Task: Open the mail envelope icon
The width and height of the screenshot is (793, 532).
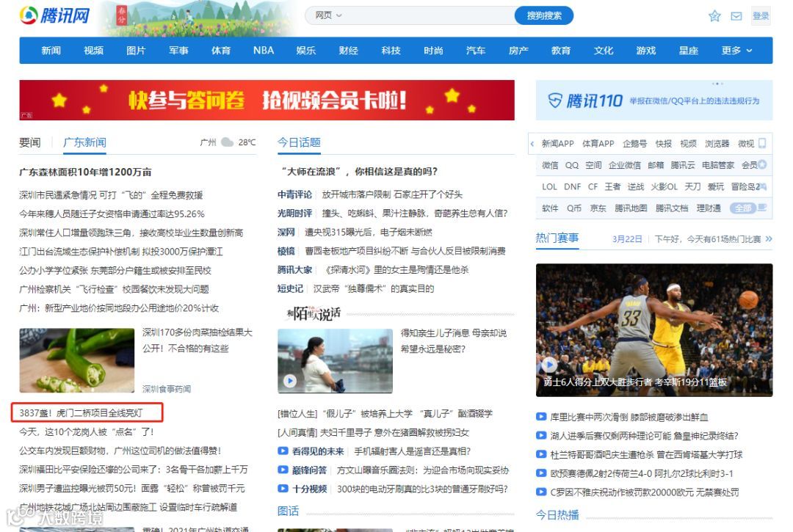Action: (736, 16)
